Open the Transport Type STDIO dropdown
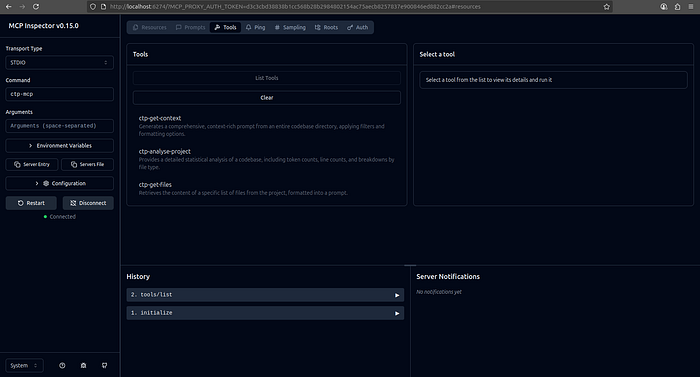Viewport: 700px width, 377px height. coord(59,63)
